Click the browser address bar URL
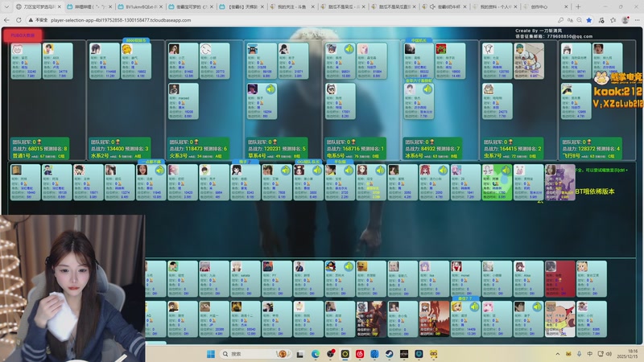Screen dimensions: 644x362 [x=121, y=19]
